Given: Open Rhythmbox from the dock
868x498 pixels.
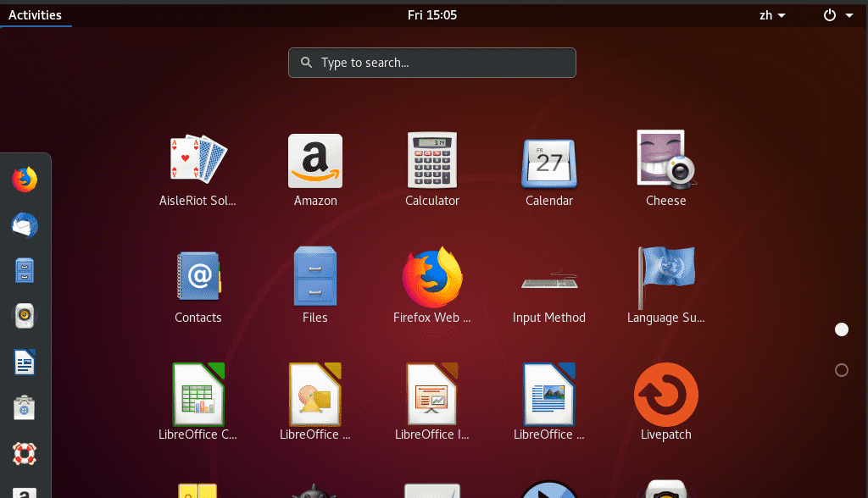Looking at the screenshot, I should 25,317.
